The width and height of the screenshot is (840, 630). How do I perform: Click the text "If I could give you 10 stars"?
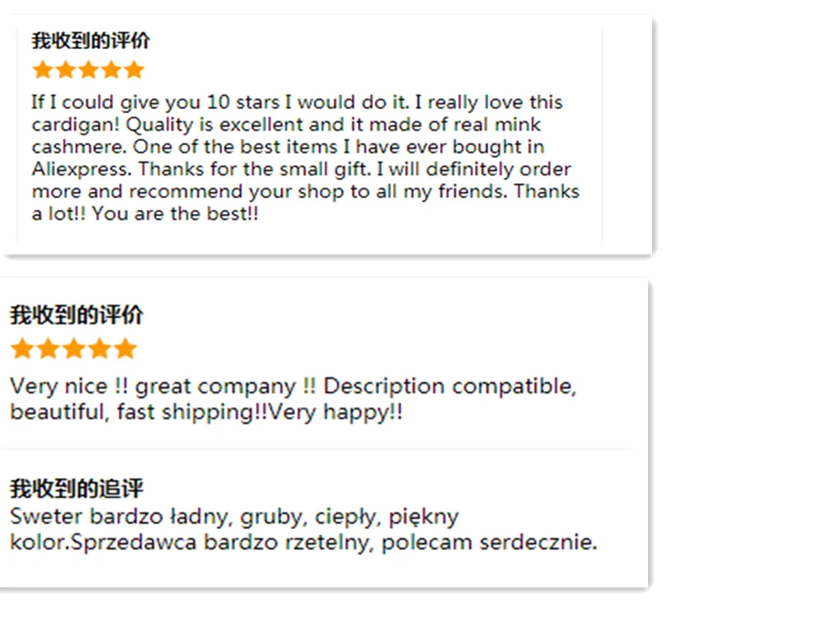(x=156, y=102)
